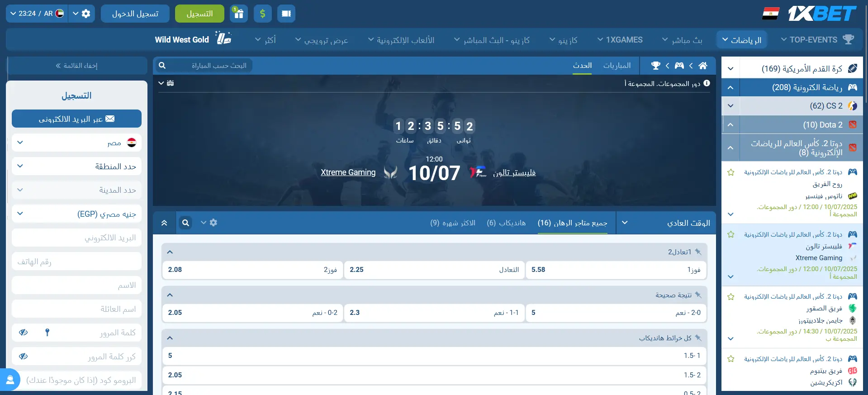
Task: Open the select region dropdown
Action: [x=76, y=167]
